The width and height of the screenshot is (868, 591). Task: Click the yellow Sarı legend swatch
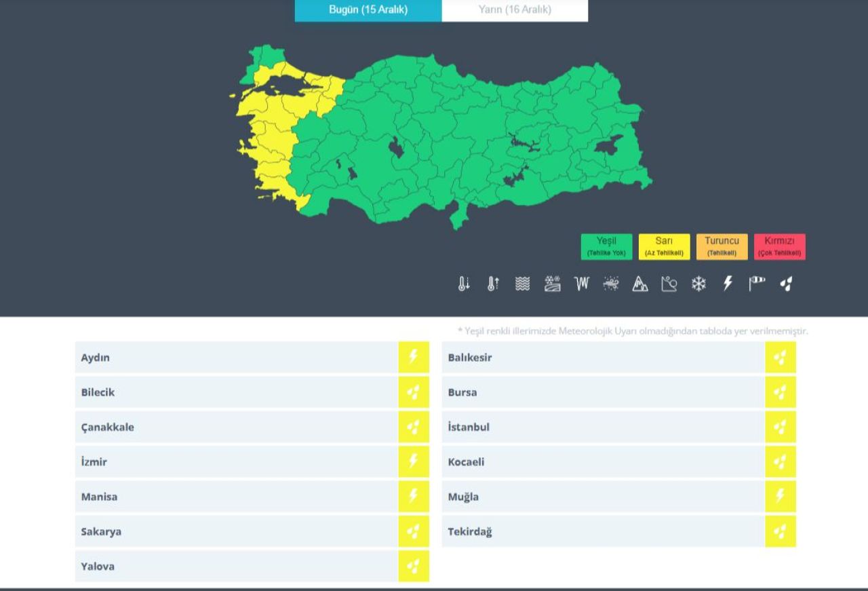click(664, 247)
